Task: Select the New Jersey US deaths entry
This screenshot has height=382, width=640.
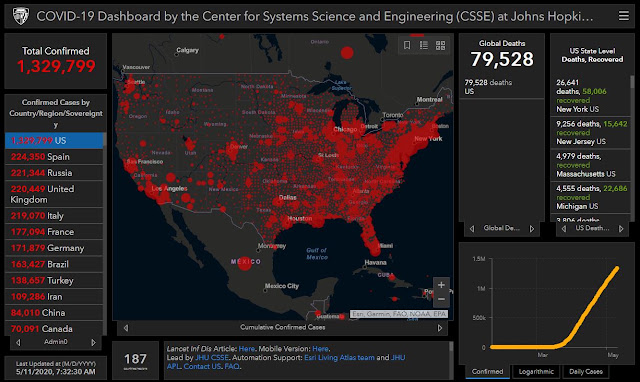Action: point(591,133)
